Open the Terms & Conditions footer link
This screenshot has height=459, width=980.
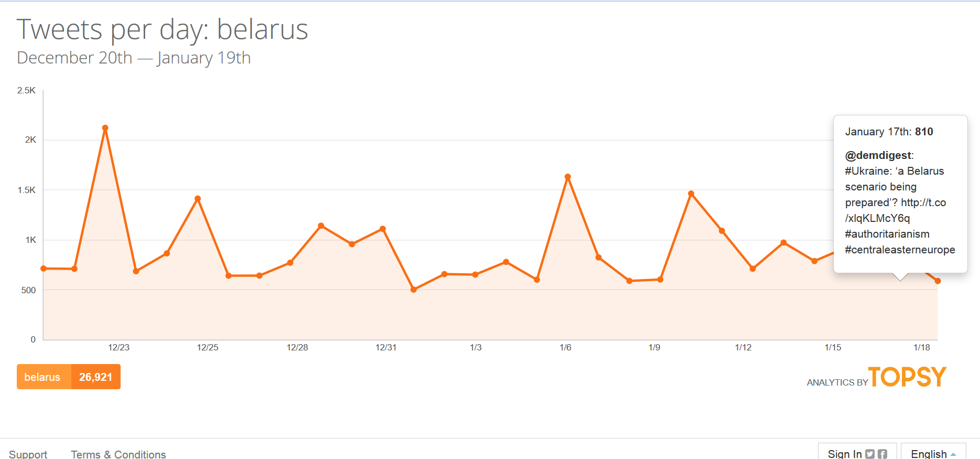click(x=119, y=454)
